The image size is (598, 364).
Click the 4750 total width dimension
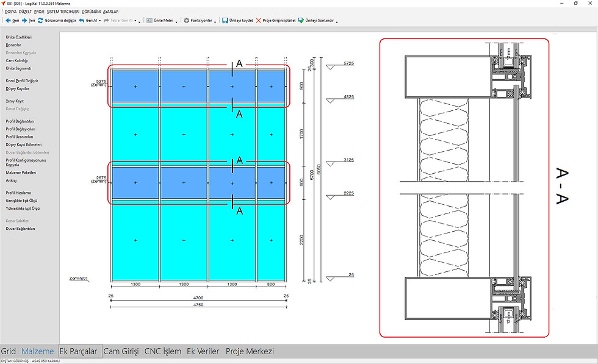[x=198, y=305]
